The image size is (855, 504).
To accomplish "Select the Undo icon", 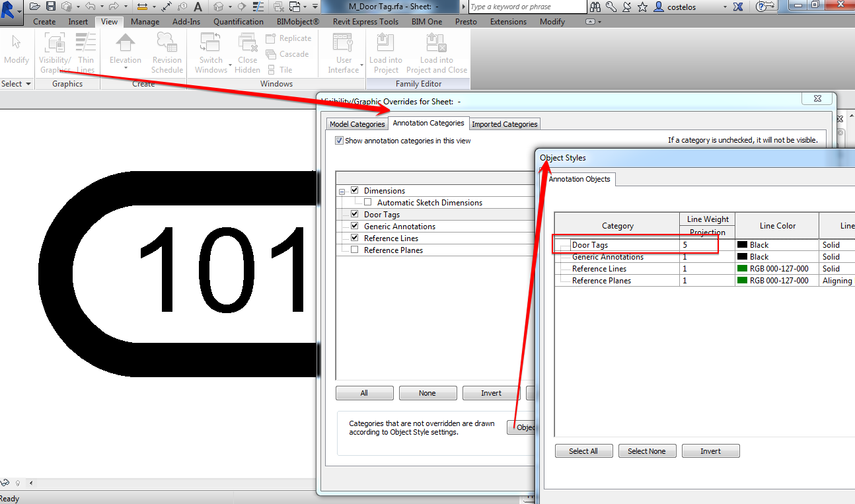I will pos(90,6).
